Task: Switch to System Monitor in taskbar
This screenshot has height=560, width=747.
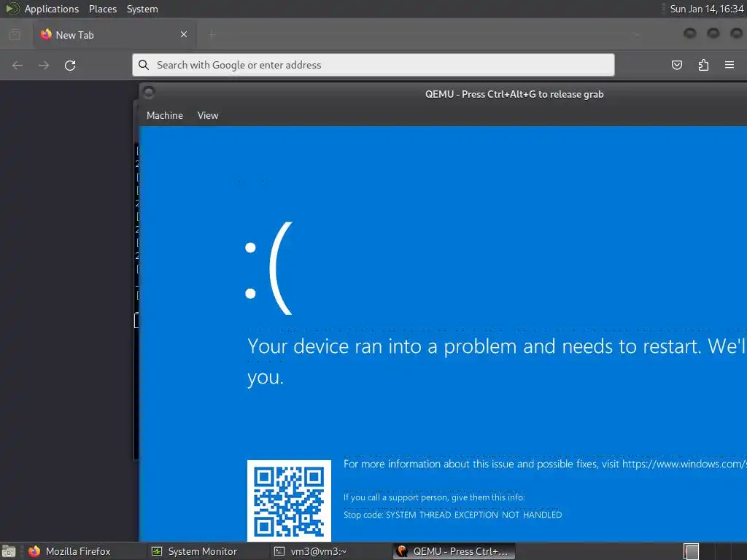Action: coord(194,551)
